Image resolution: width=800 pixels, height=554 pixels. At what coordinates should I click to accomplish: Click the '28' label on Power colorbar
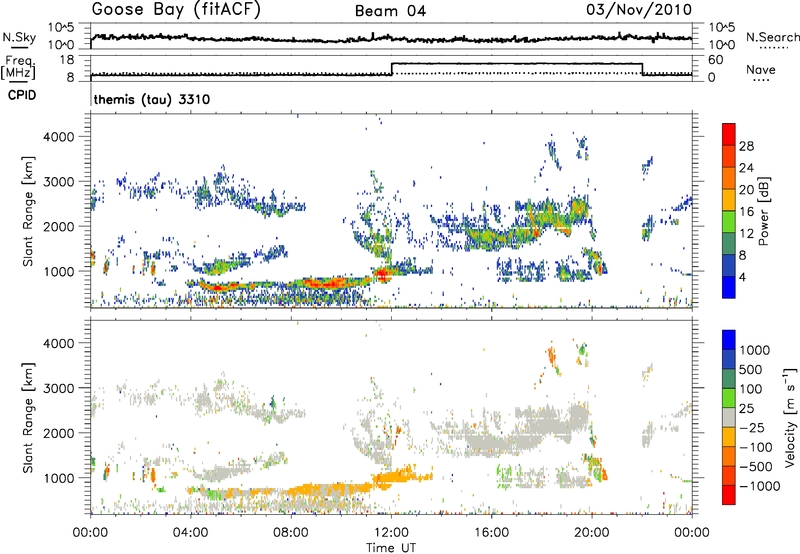click(746, 146)
